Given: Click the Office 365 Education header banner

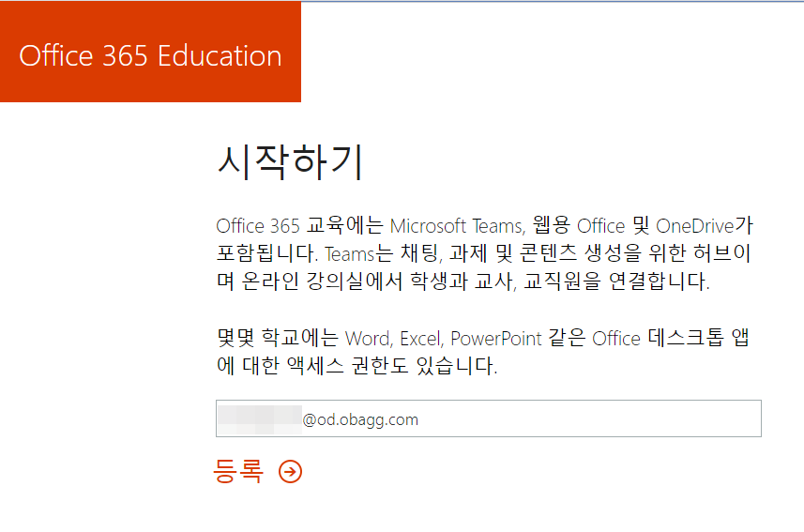Looking at the screenshot, I should tap(150, 52).
